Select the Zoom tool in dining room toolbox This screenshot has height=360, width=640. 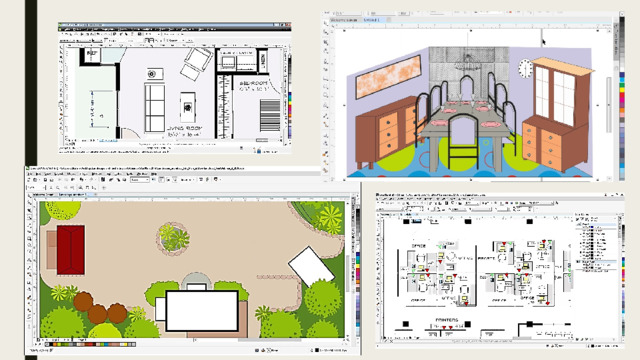(x=326, y=51)
